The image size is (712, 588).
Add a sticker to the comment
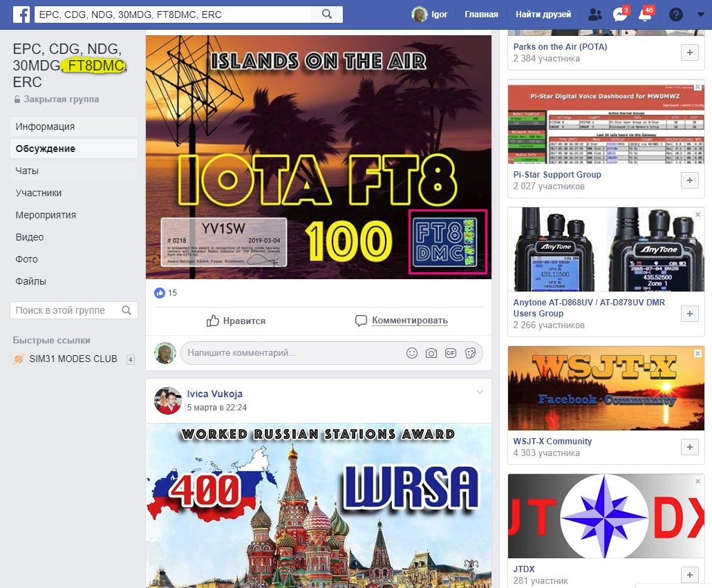pos(470,353)
